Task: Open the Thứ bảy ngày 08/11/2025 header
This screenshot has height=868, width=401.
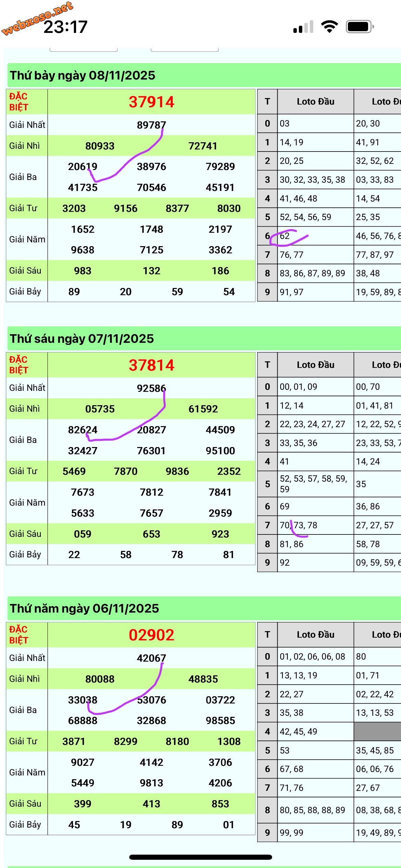Action: click(x=82, y=75)
